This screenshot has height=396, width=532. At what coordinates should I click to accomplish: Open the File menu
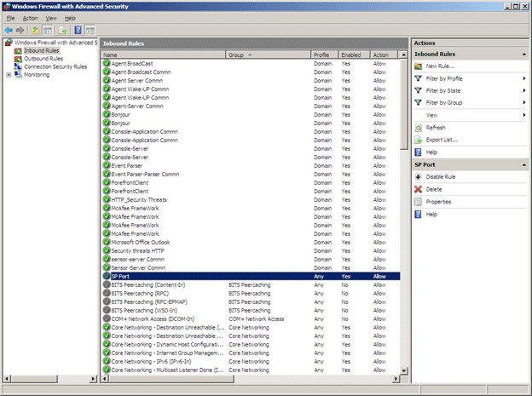coord(10,18)
